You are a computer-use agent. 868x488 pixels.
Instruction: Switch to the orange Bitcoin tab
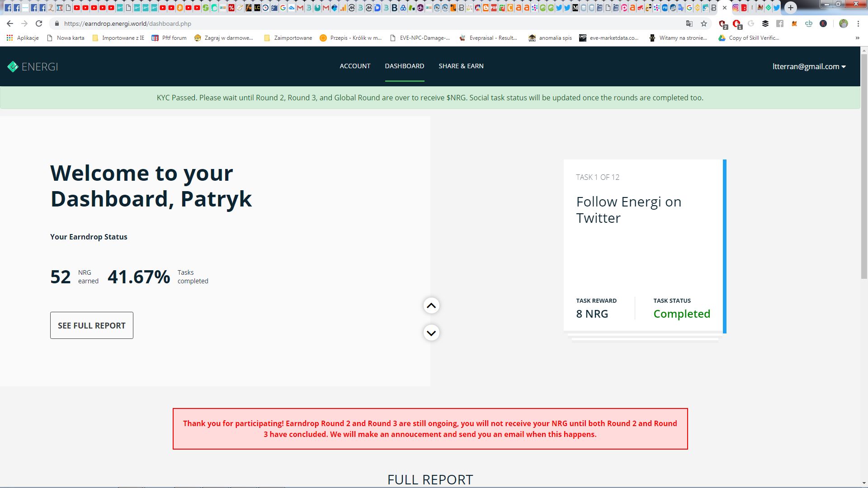click(x=180, y=8)
